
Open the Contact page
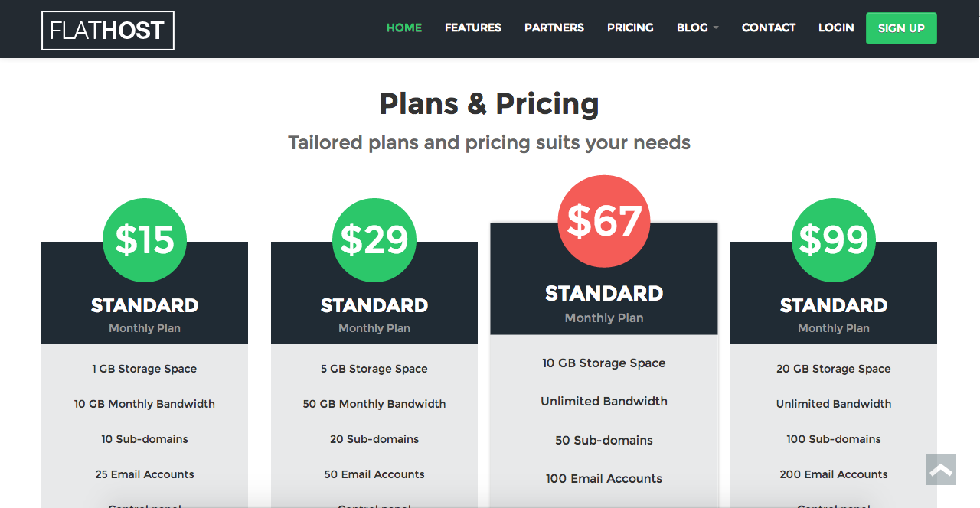769,28
